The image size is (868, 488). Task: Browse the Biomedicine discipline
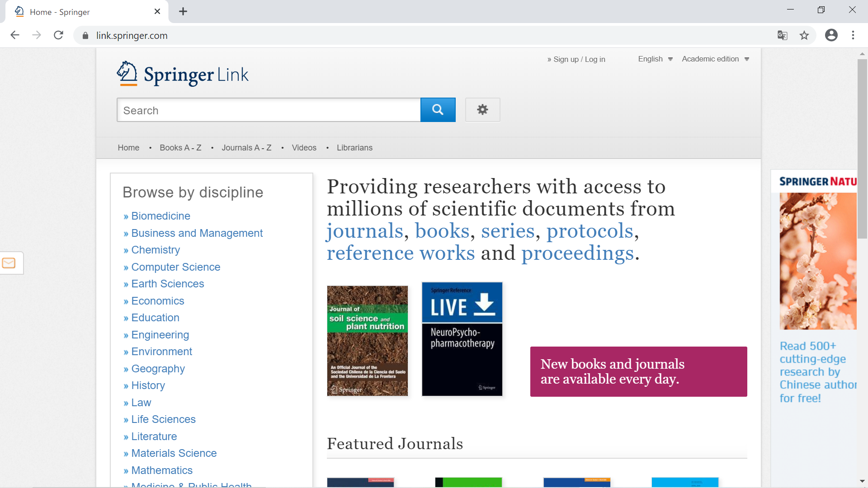point(160,216)
